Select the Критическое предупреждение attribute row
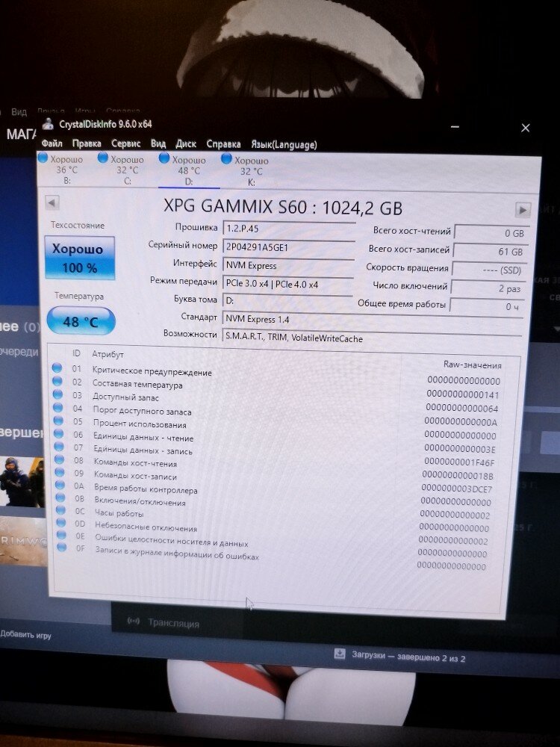 tap(276, 374)
